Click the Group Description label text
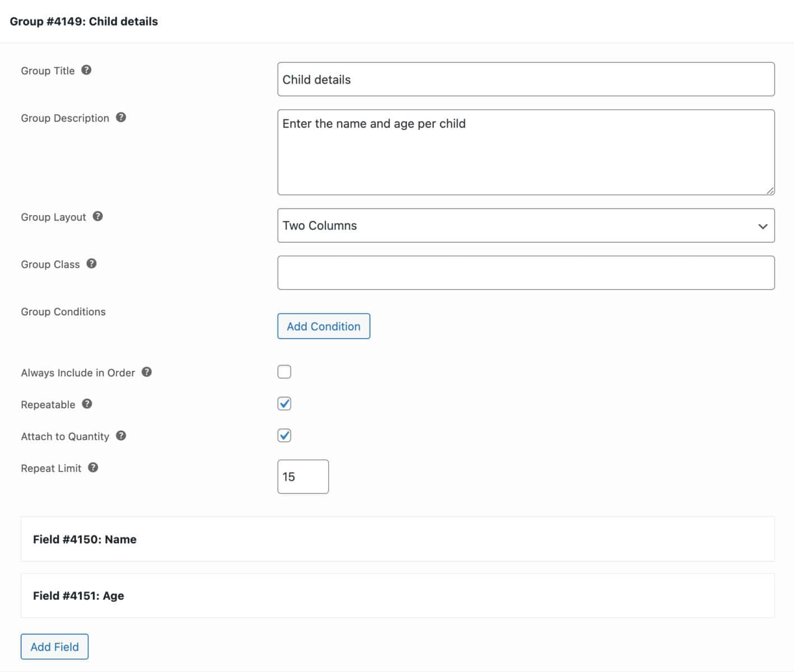Screen dimensions: 794x672 [x=65, y=119]
